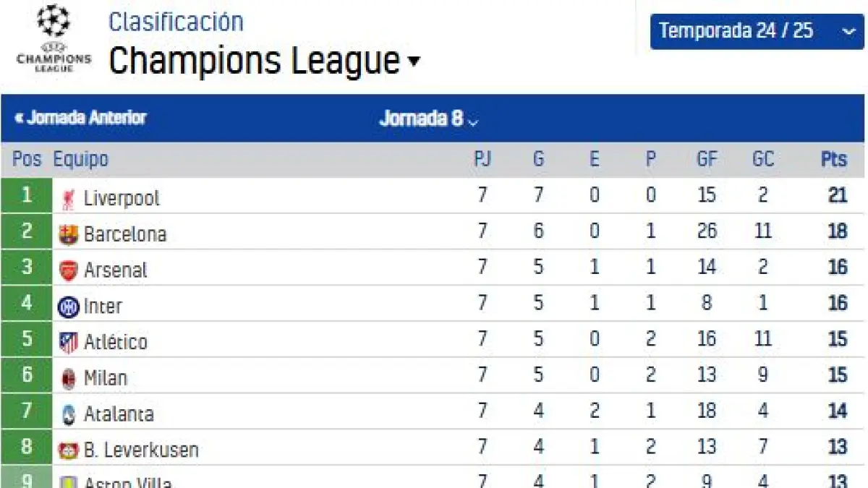
Task: Open the Jornada 8 matchday dropdown
Action: [x=429, y=119]
